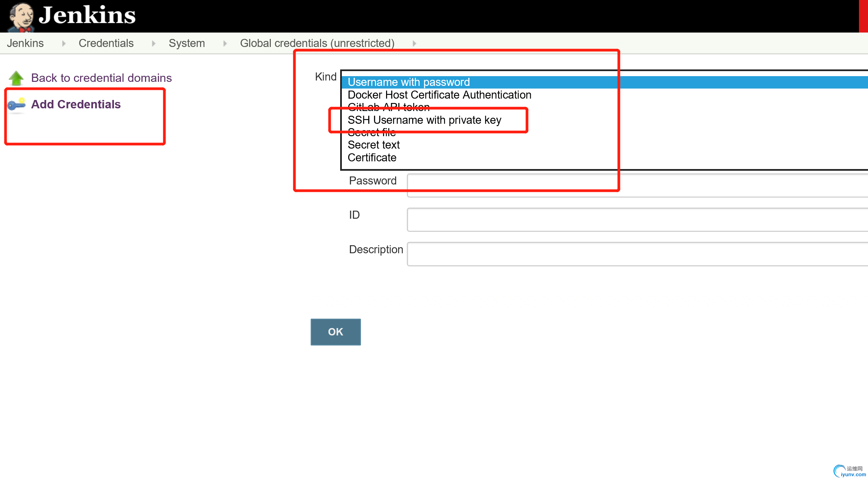Click the green up-arrow icon

point(16,78)
